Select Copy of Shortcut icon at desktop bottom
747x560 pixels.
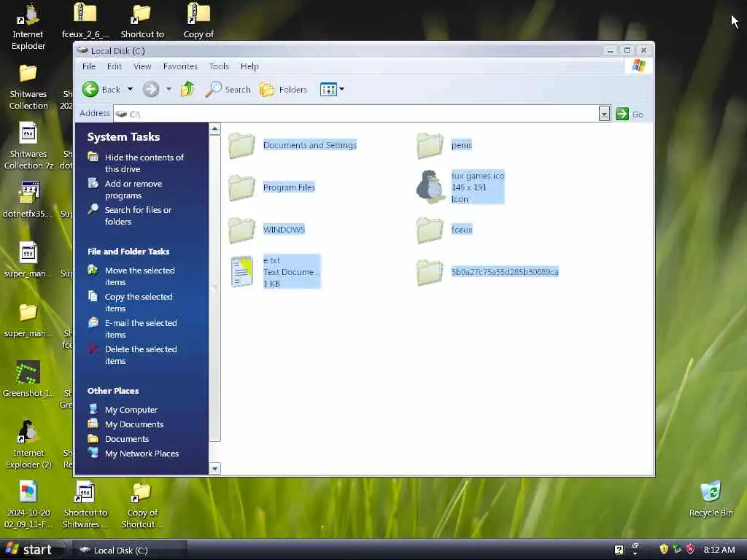coord(142,505)
